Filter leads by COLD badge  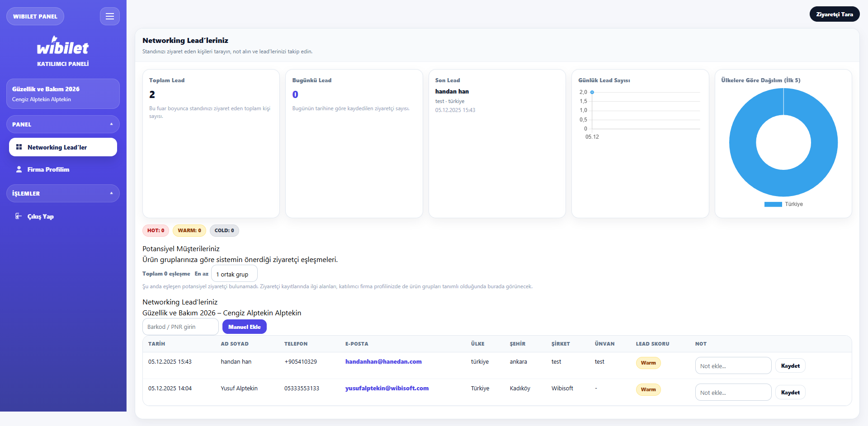224,230
